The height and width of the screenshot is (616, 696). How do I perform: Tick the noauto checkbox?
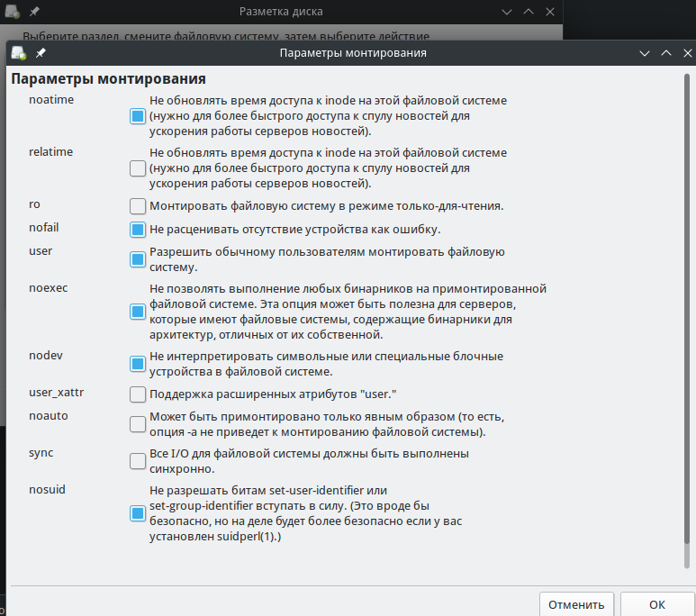(138, 424)
